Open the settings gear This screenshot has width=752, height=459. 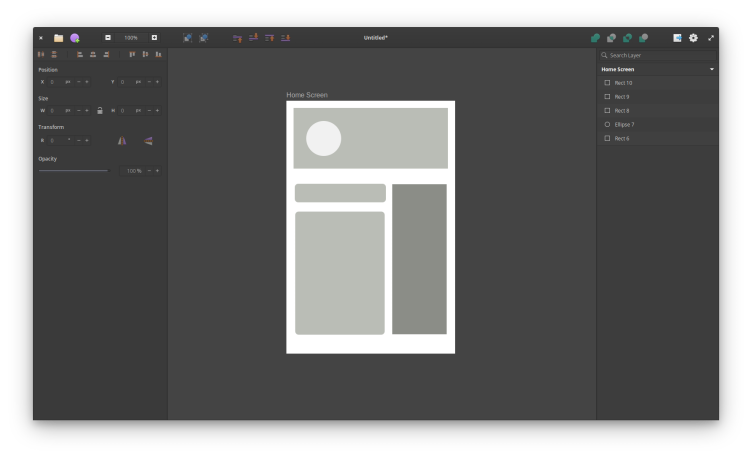(x=693, y=38)
